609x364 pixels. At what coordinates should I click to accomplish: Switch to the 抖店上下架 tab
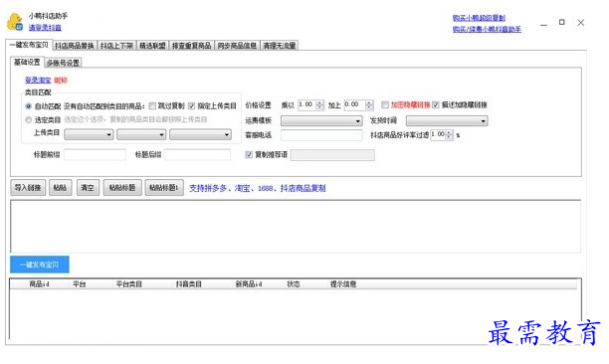(x=116, y=46)
